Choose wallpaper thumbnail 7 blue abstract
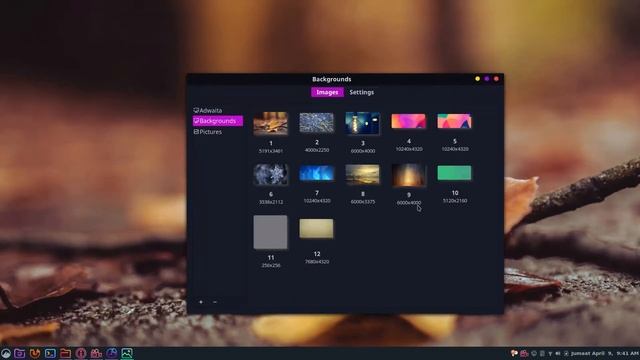This screenshot has width=640, height=360. coord(316,173)
